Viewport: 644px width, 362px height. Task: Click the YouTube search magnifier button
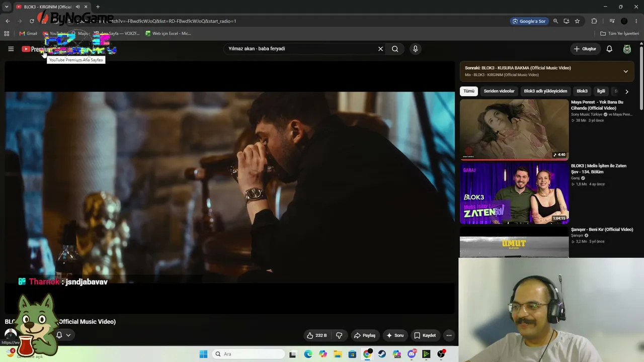pyautogui.click(x=395, y=49)
